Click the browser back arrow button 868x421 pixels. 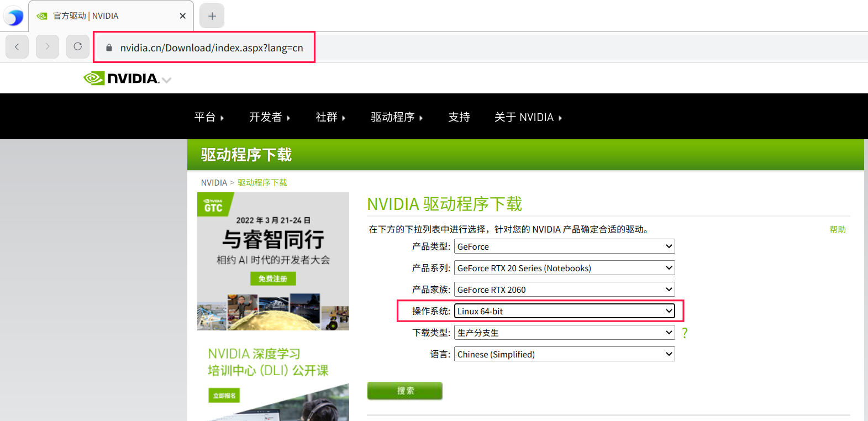17,47
